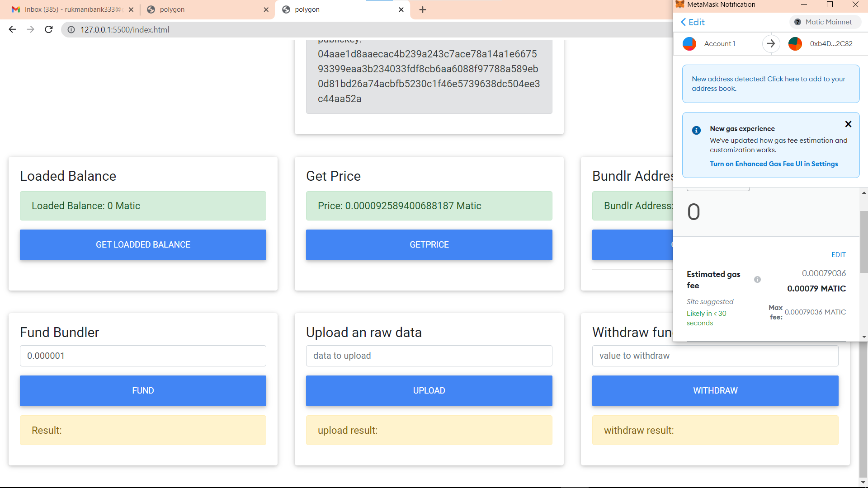
Task: Click the GET LOADDED BALANCE button
Action: 143,245
